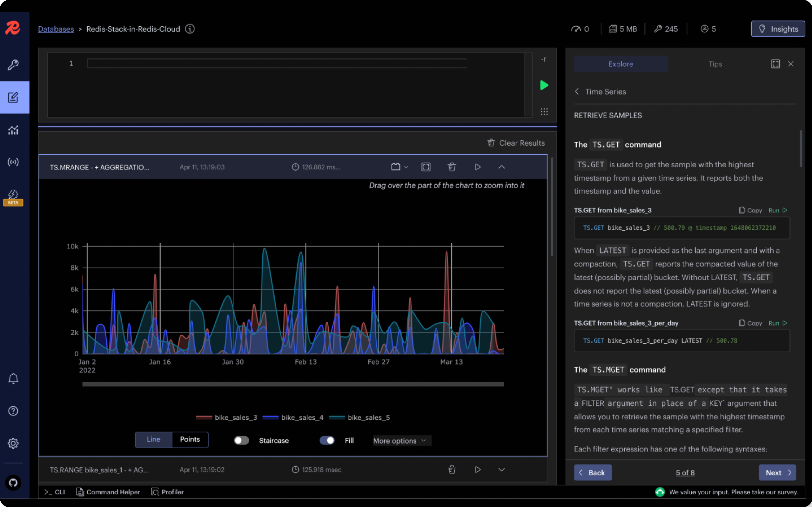Open the GitHub repository icon
812x507 pixels.
point(13,483)
